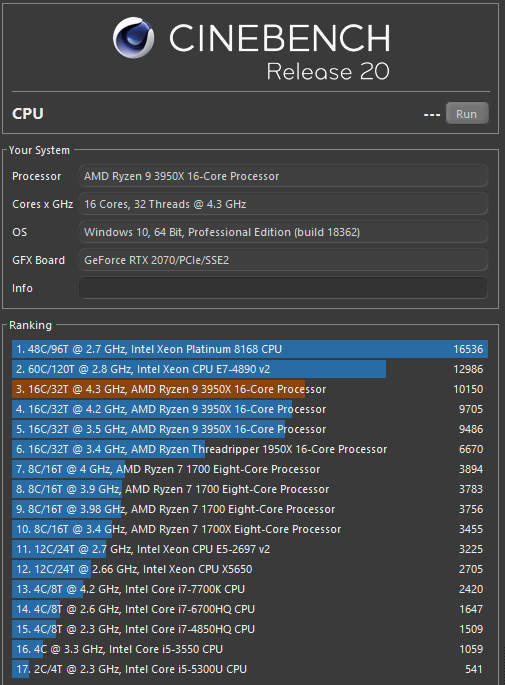Image resolution: width=505 pixels, height=685 pixels.
Task: Click the Run button for CPU test
Action: pyautogui.click(x=467, y=114)
